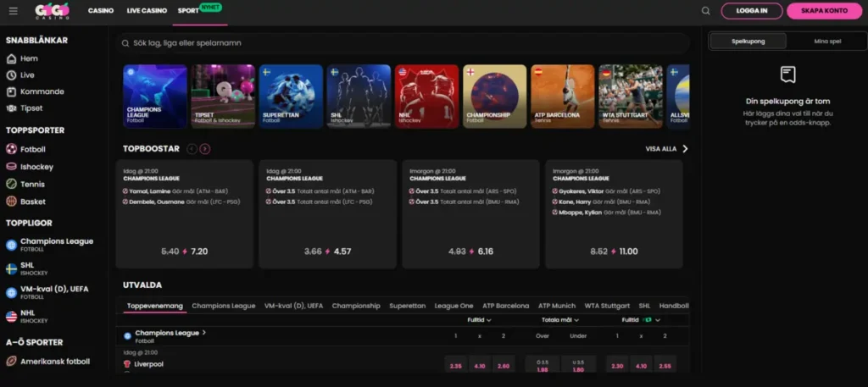Select the Championship tab under Utvalda
The height and width of the screenshot is (387, 868).
pyautogui.click(x=356, y=306)
